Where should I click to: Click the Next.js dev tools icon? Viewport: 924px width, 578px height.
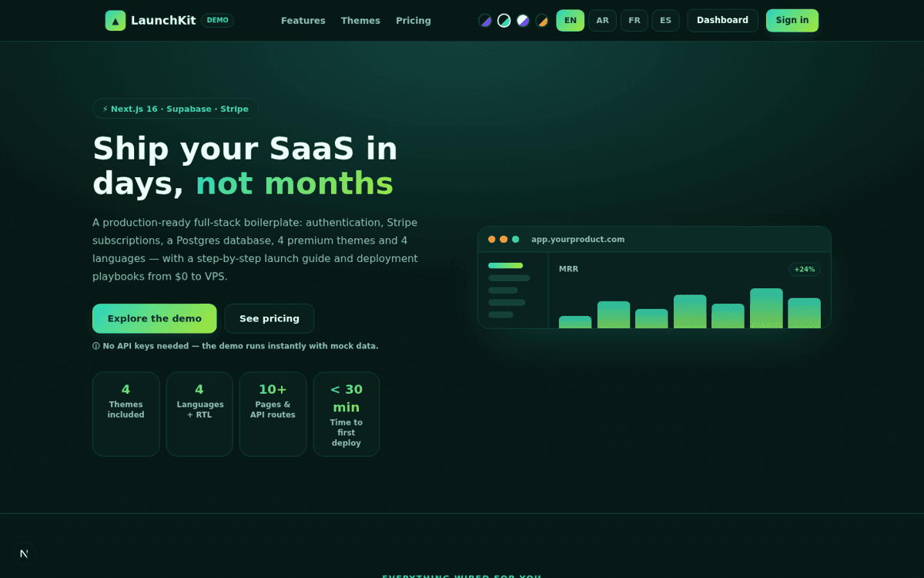(x=24, y=553)
